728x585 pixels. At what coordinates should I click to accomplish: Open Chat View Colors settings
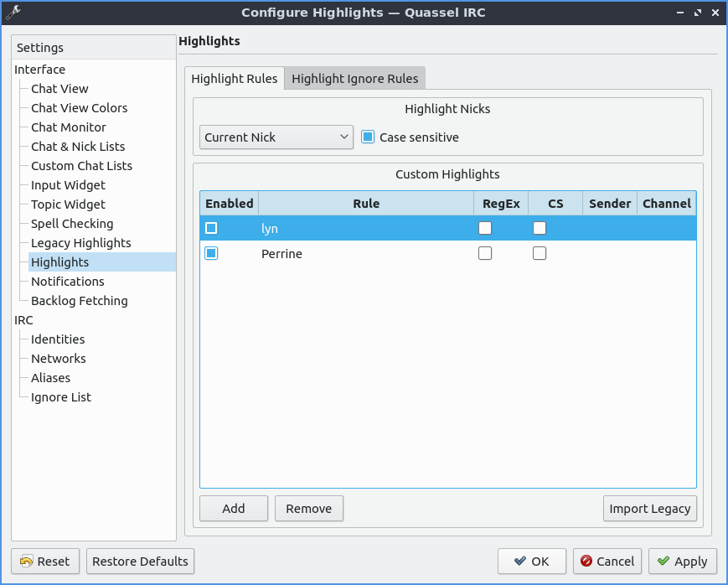click(x=80, y=108)
